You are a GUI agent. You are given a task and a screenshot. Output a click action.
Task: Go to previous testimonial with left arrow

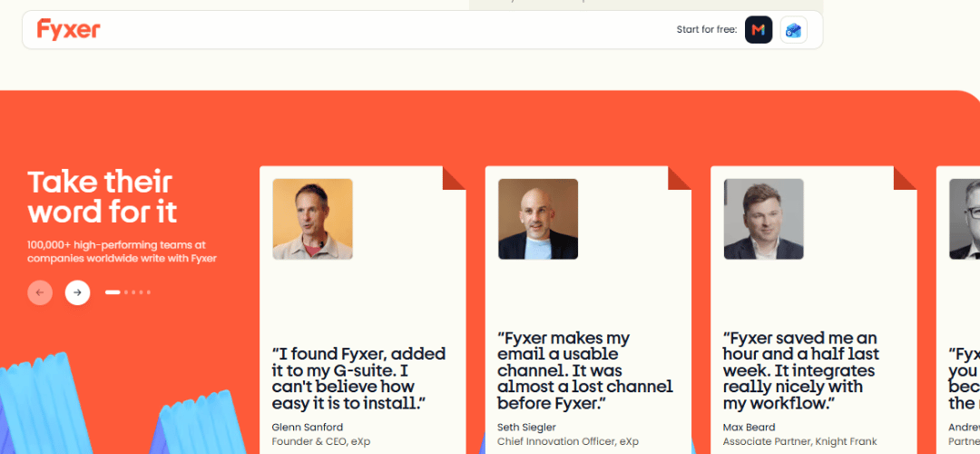click(40, 292)
